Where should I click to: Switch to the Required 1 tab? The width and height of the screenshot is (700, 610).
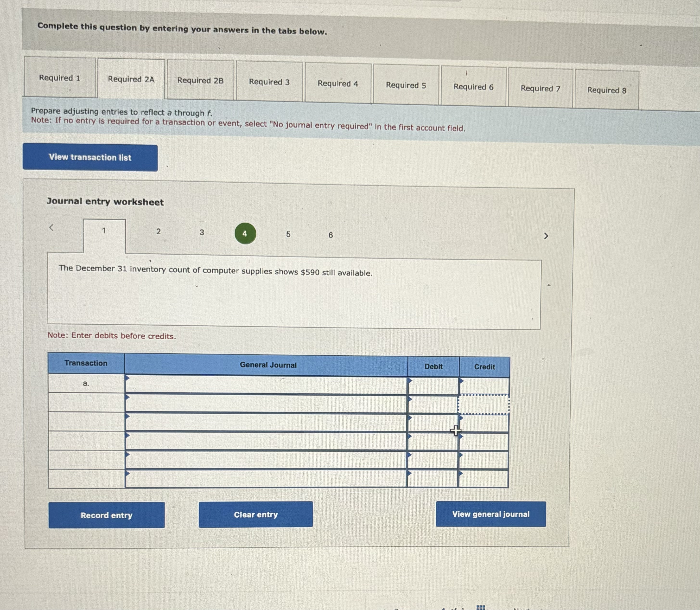(x=60, y=78)
